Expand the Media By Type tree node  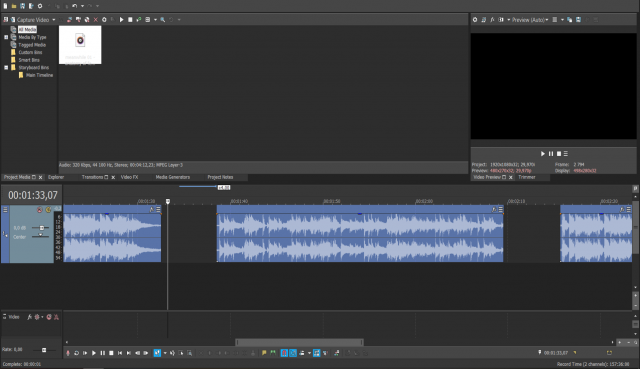[6, 37]
